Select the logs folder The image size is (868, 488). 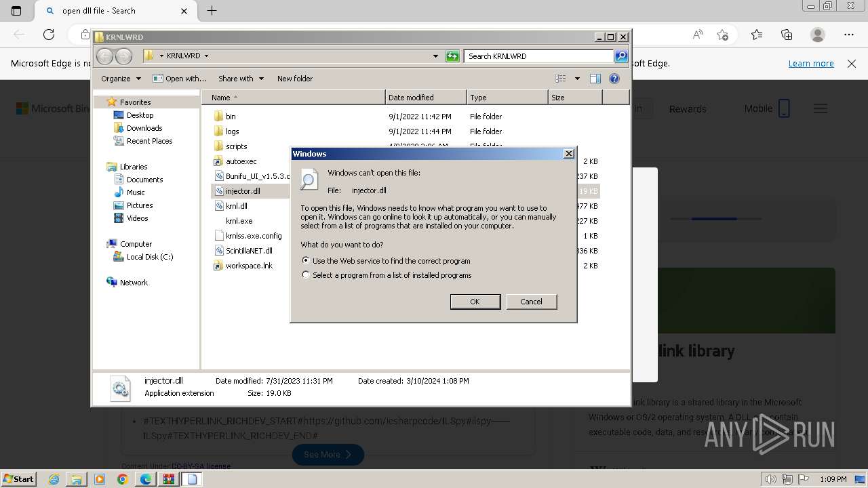point(232,131)
